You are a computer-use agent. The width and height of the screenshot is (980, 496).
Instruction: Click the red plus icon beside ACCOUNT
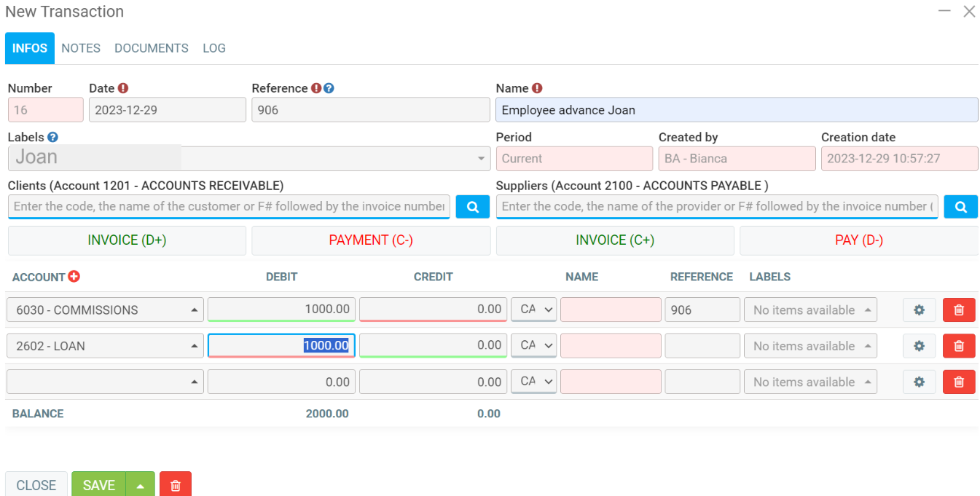click(x=74, y=277)
